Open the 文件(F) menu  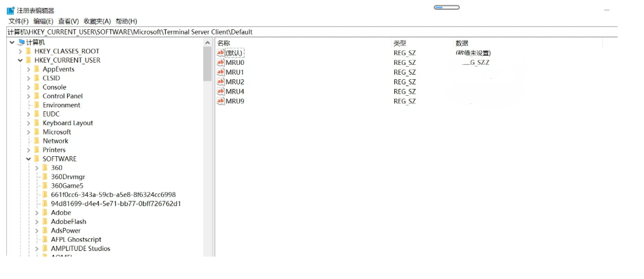tap(18, 21)
